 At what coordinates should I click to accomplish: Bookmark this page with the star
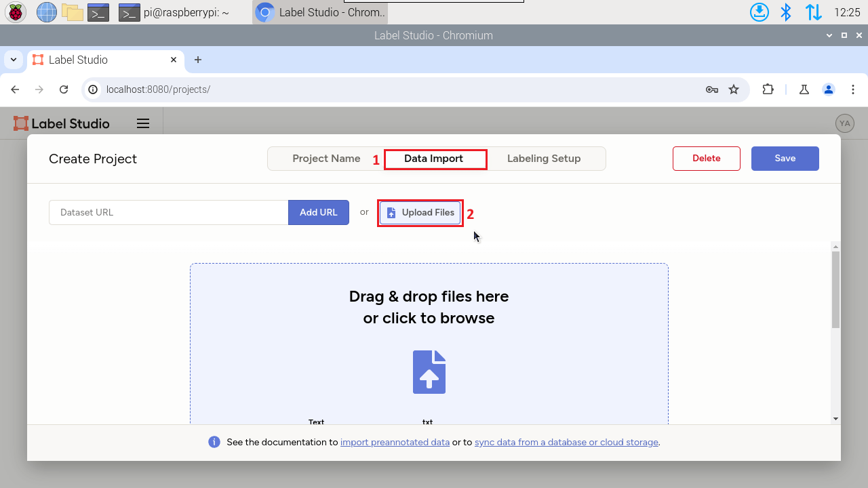(734, 89)
